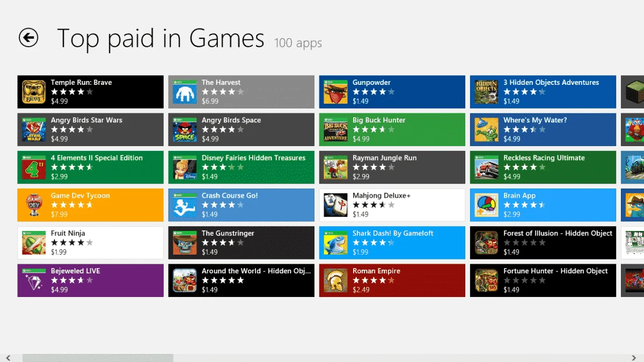644x362 pixels.
Task: Click the Temple Run: Brave title
Action: click(81, 82)
